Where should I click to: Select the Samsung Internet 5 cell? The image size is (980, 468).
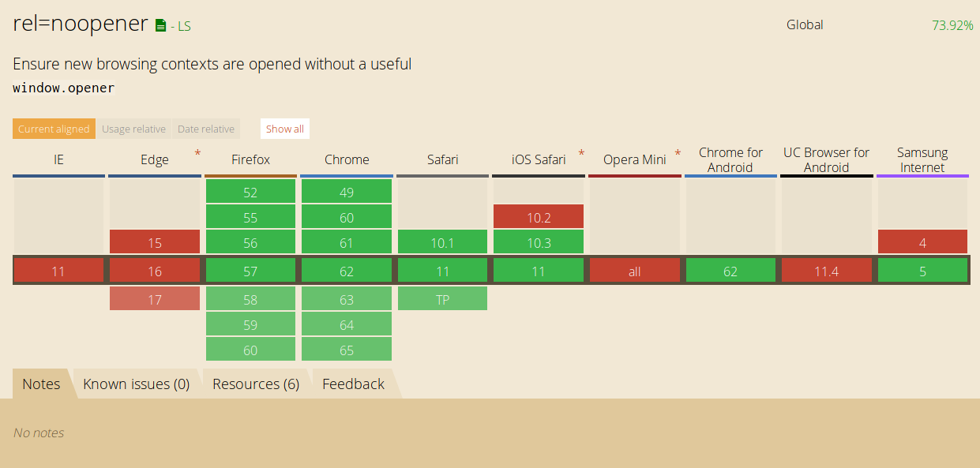point(922,271)
